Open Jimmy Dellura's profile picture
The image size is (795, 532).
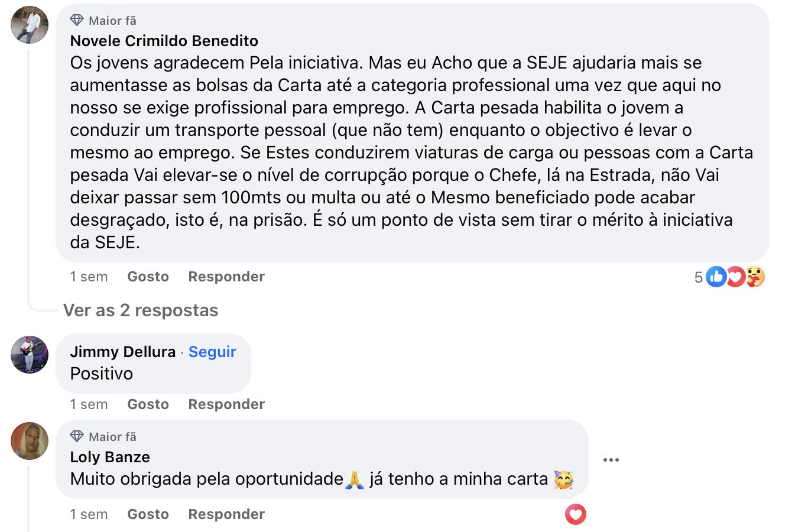30,355
